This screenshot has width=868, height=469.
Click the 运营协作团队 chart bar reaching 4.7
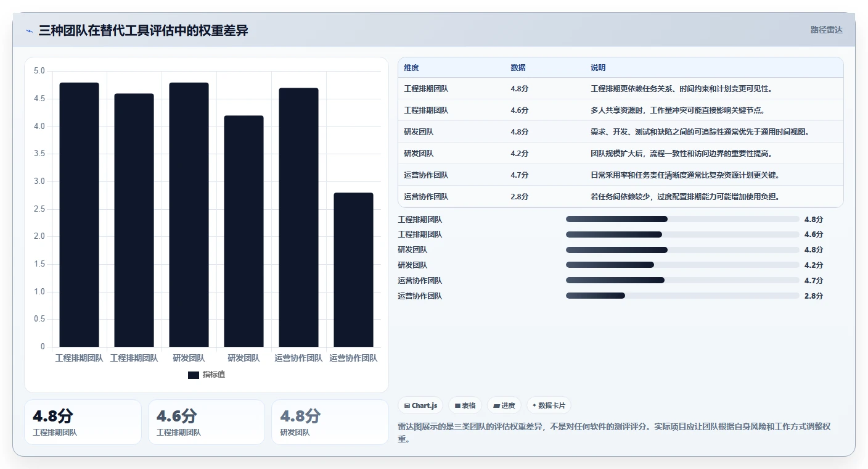point(299,217)
